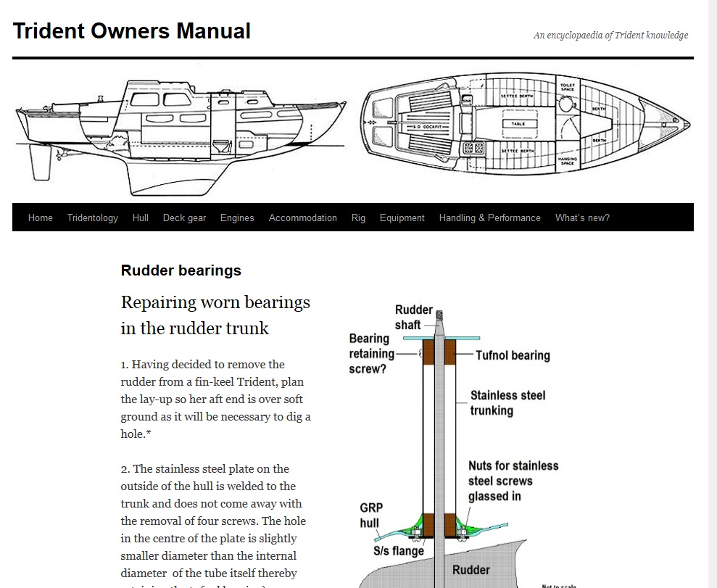Click the Trident Owners Manual site title
The height and width of the screenshot is (588, 717).
tap(132, 31)
